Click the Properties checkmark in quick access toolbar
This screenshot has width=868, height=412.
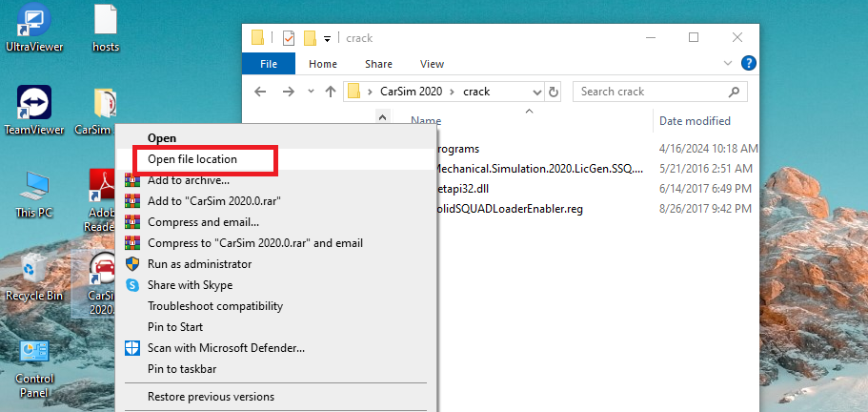pos(289,38)
